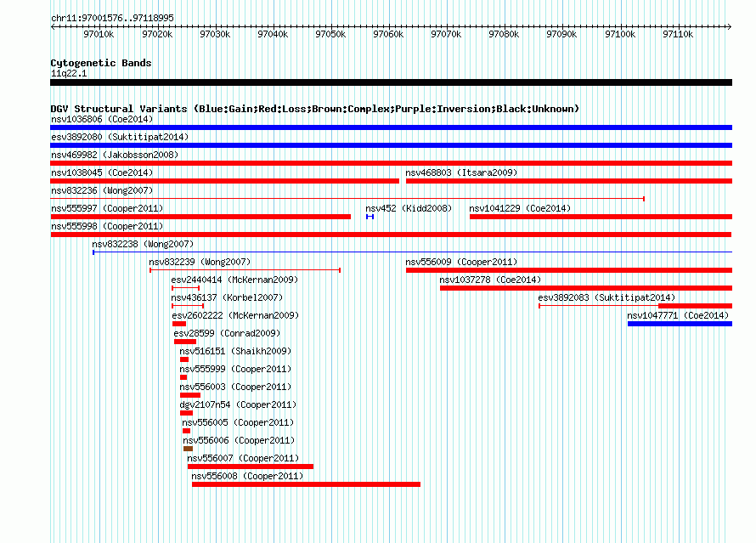The width and height of the screenshot is (756, 543).
Task: Select nsv556009 (Cooper2011) label
Action: click(x=461, y=262)
